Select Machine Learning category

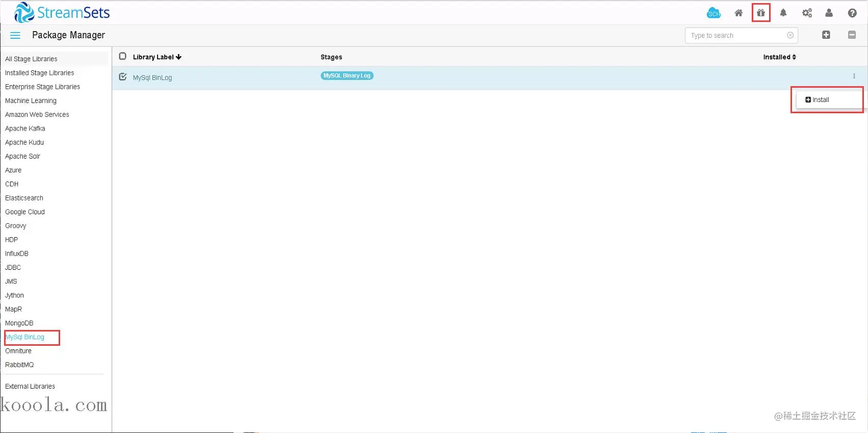[x=31, y=100]
